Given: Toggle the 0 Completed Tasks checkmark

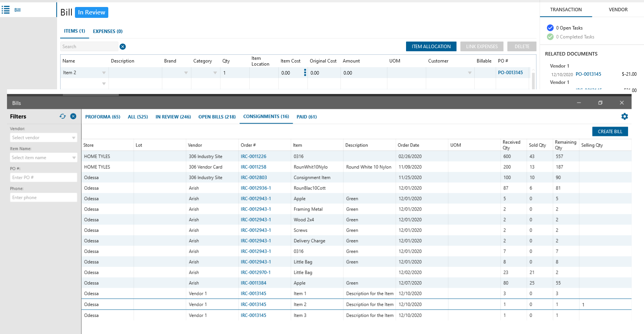Looking at the screenshot, I should click(x=550, y=37).
